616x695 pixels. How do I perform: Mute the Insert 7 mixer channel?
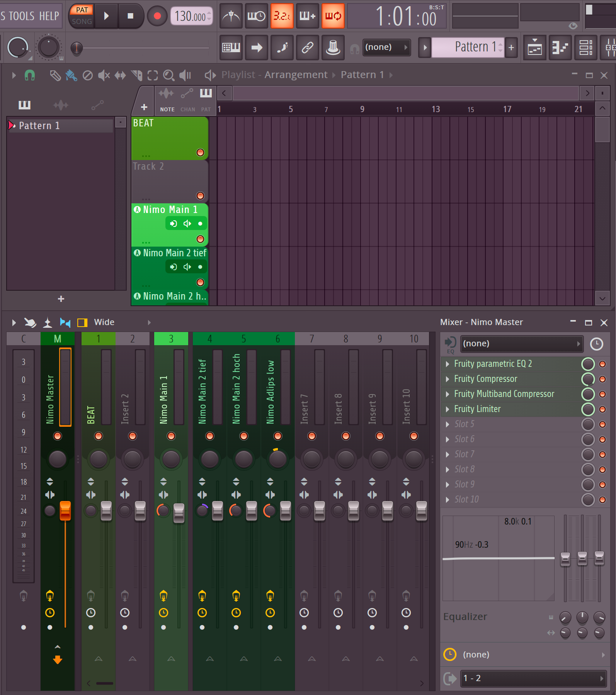point(312,436)
